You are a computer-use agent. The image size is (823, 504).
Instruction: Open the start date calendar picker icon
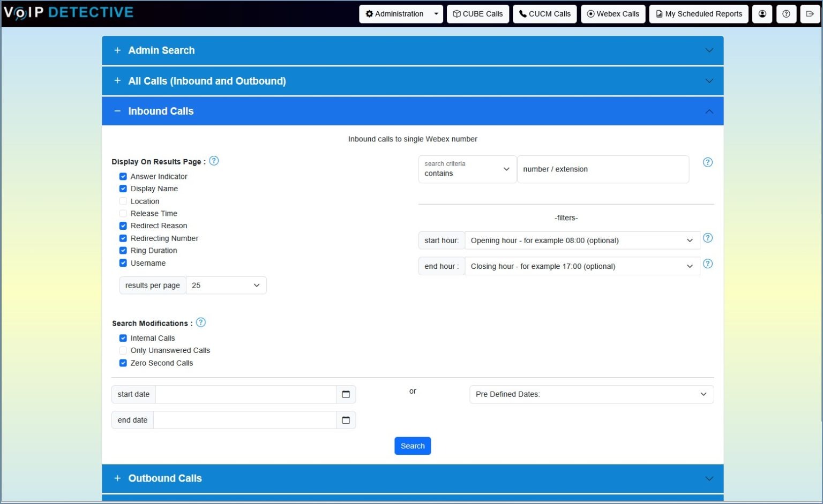click(346, 394)
